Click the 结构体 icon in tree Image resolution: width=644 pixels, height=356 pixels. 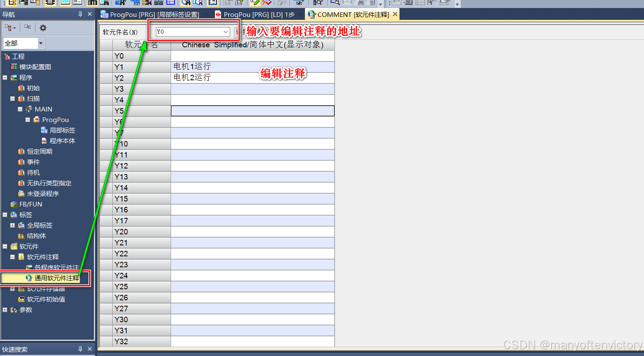22,236
